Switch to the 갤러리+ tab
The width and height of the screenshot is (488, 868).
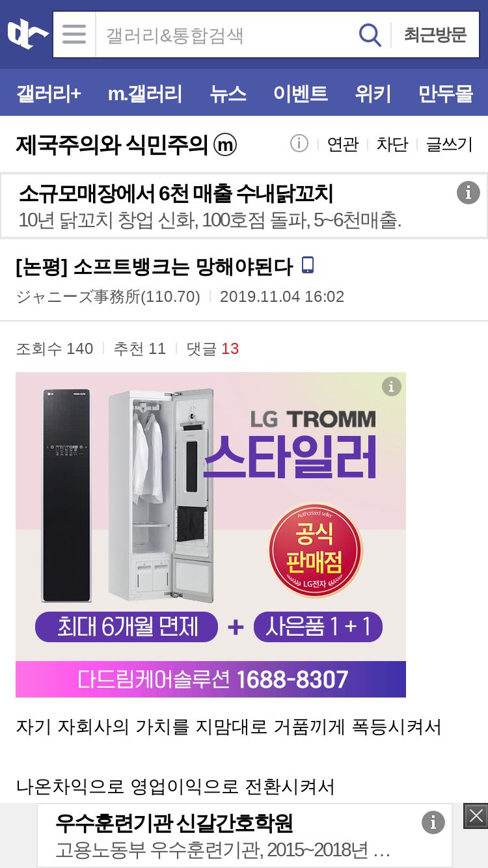click(x=49, y=94)
